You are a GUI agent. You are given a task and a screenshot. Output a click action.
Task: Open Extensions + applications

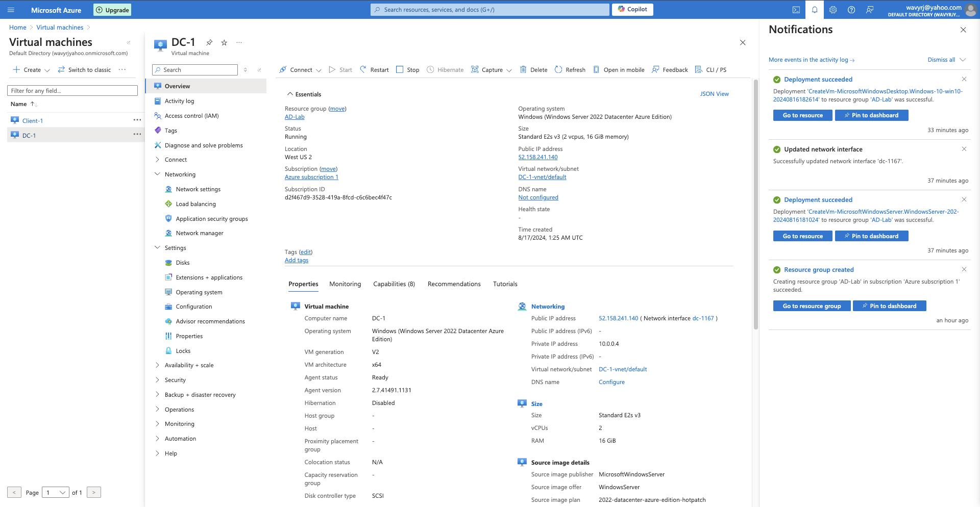(209, 277)
